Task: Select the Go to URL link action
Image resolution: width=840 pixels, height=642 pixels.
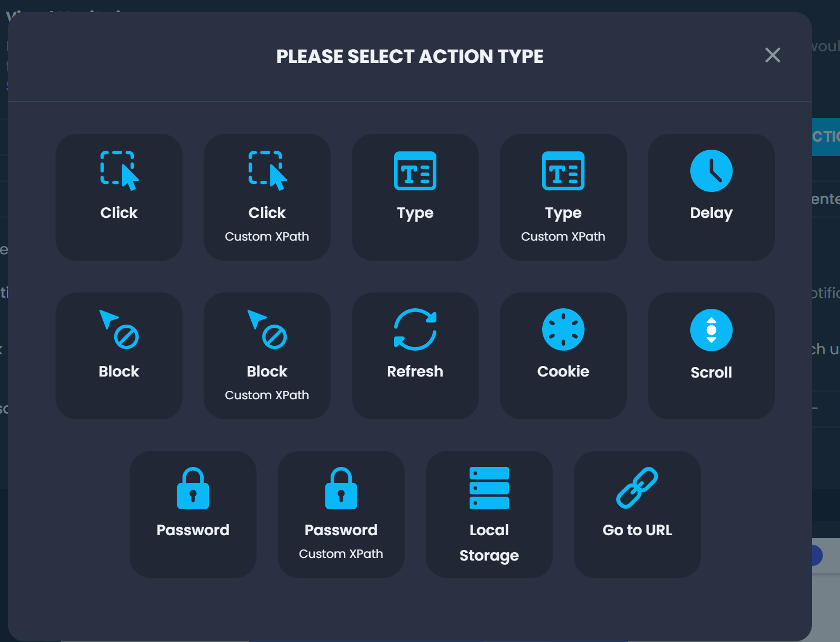Action: [x=637, y=514]
